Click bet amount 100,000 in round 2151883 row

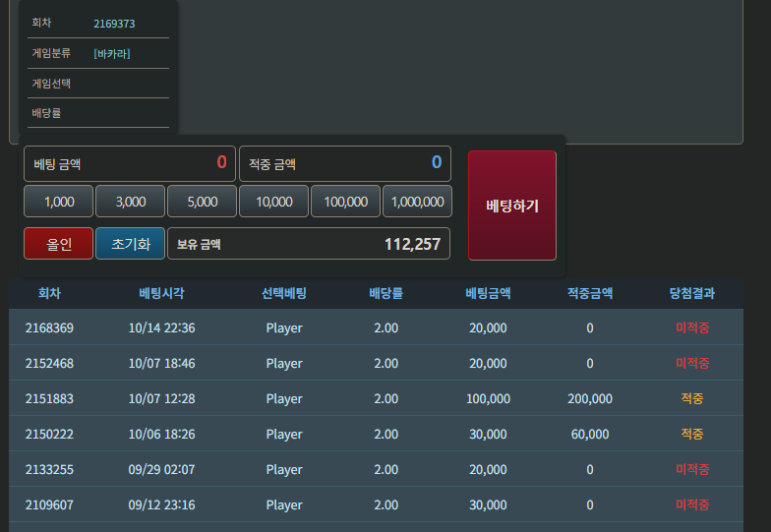click(488, 399)
